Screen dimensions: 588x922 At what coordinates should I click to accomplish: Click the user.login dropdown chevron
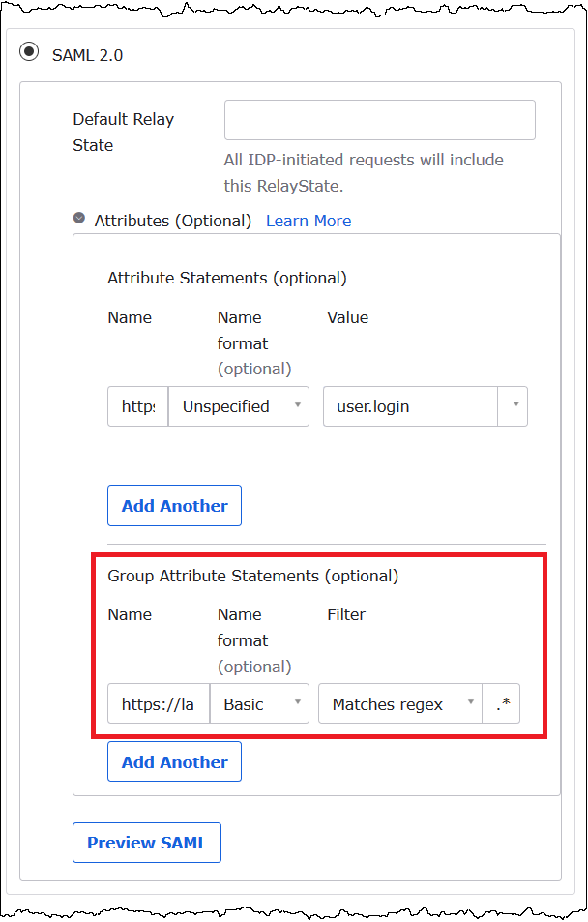pyautogui.click(x=517, y=406)
